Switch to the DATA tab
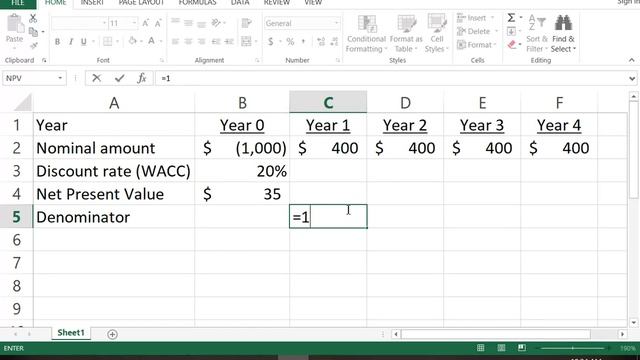The image size is (640, 360). pyautogui.click(x=240, y=3)
